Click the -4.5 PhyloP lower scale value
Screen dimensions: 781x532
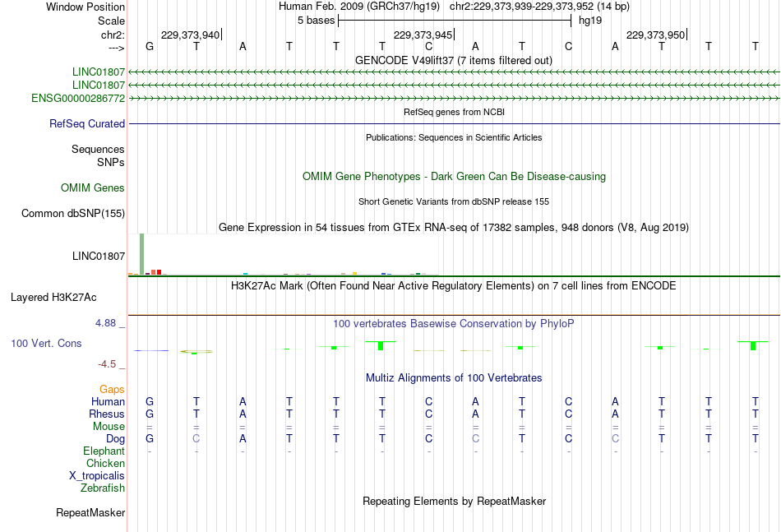tap(107, 364)
